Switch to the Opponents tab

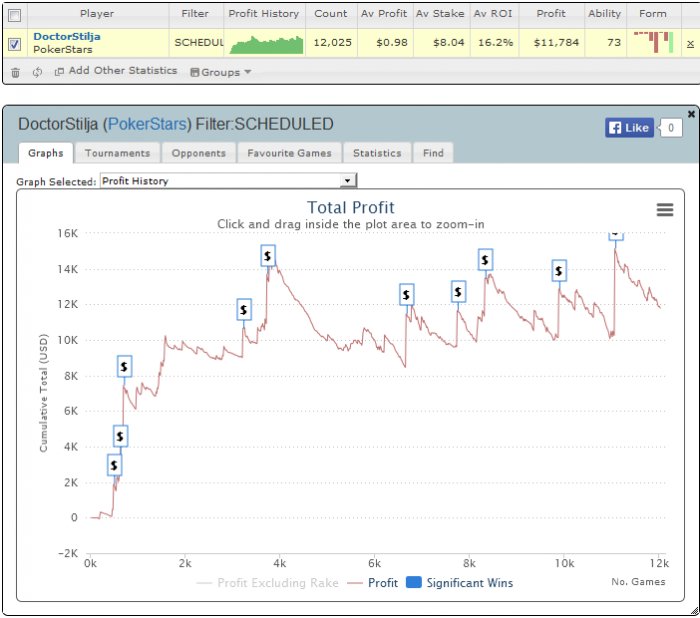coord(199,153)
